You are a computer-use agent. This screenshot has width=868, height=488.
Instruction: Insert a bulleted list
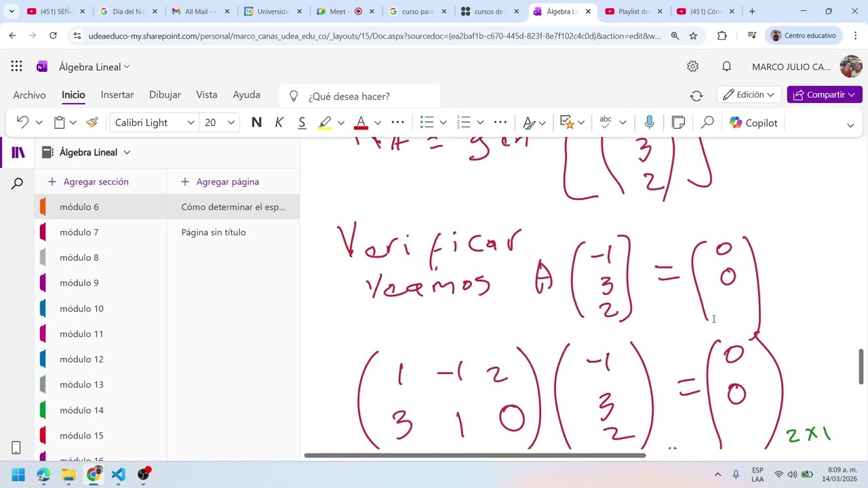427,123
